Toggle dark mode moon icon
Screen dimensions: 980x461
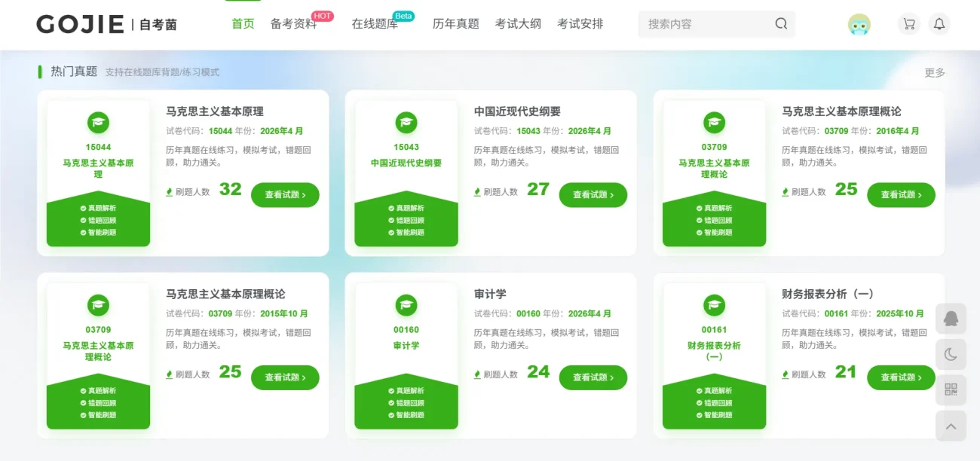pyautogui.click(x=951, y=354)
